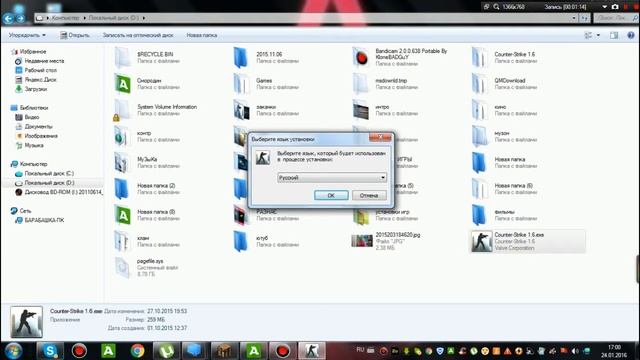This screenshot has height=360, width=640.
Task: Open the Видео library in the sidebar
Action: pyautogui.click(x=32, y=117)
